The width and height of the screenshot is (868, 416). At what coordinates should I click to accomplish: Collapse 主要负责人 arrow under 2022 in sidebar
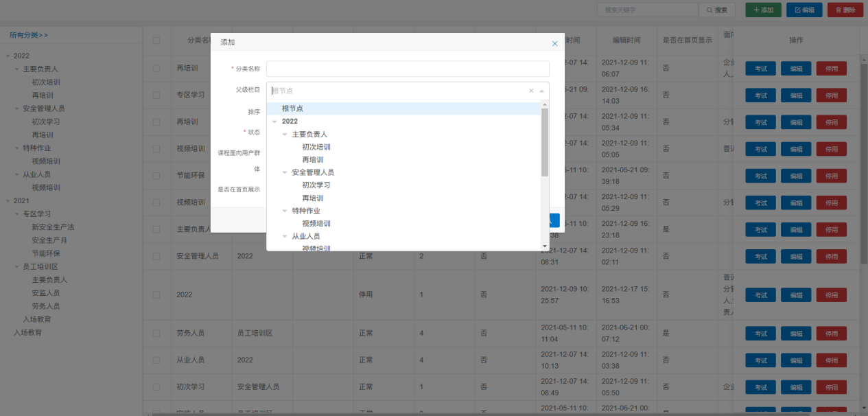click(x=17, y=69)
